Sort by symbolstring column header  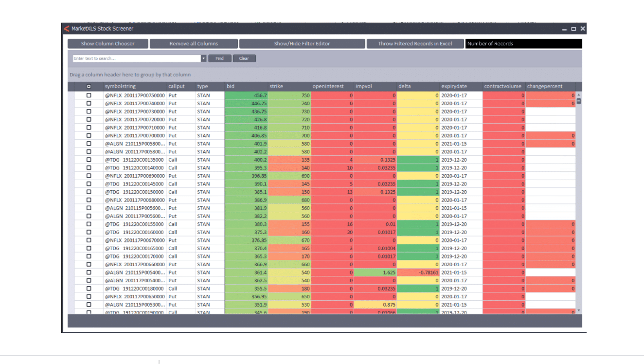coord(135,87)
